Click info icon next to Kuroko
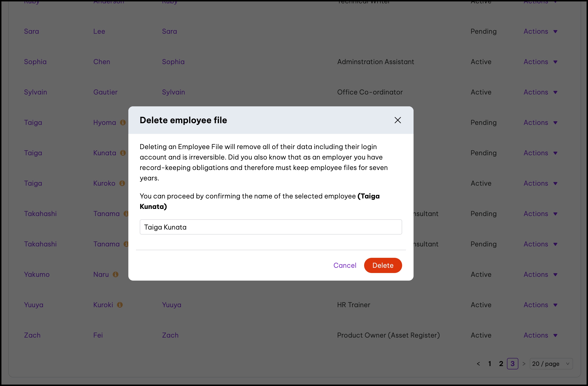The image size is (588, 386). [x=122, y=183]
